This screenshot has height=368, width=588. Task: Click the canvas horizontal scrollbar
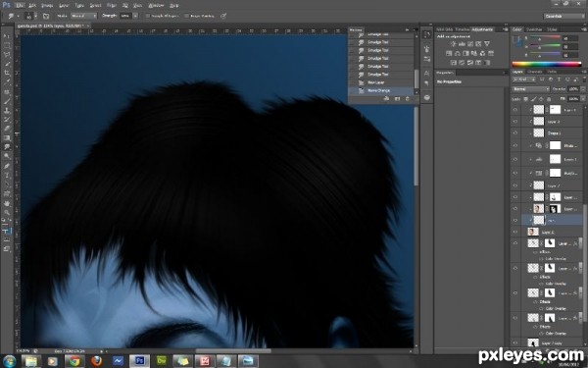(x=233, y=351)
